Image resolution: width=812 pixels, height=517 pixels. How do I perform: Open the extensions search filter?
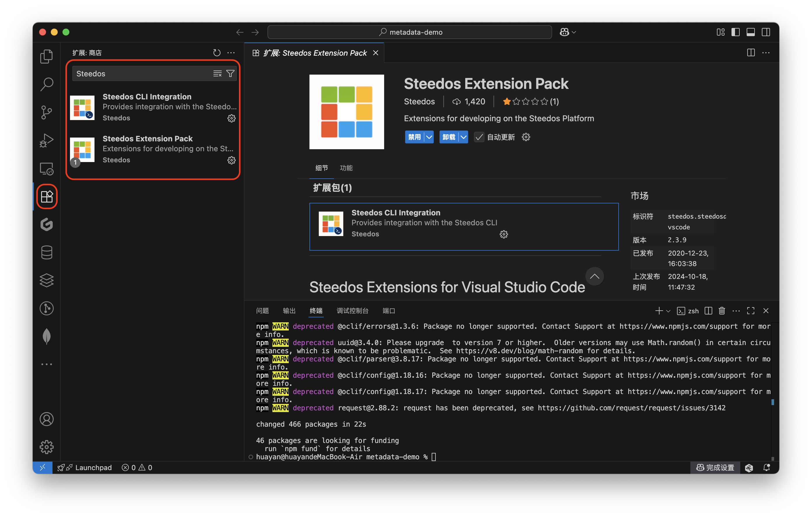(x=230, y=73)
